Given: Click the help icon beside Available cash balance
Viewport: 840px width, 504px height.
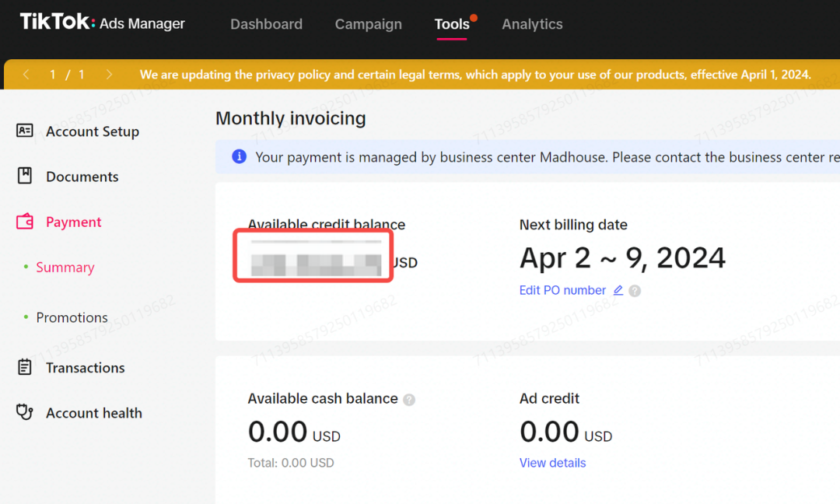Looking at the screenshot, I should [409, 399].
